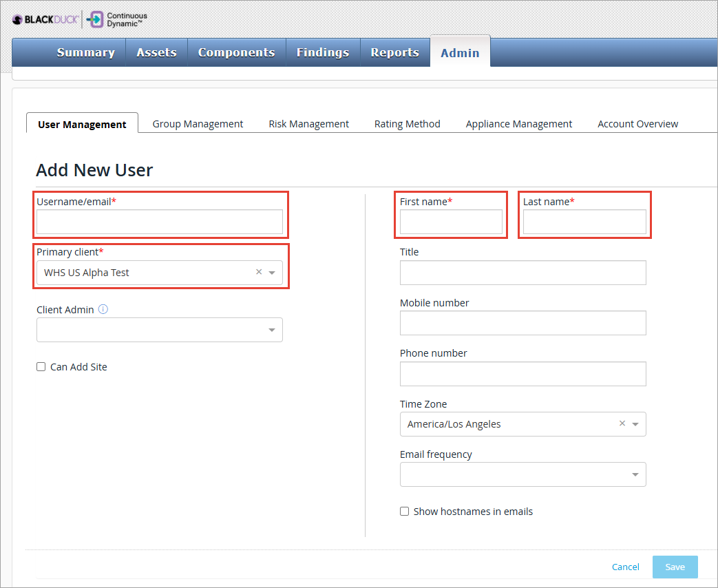Screen dimensions: 718x588
Task: Click the Username/email input field
Action: point(160,222)
